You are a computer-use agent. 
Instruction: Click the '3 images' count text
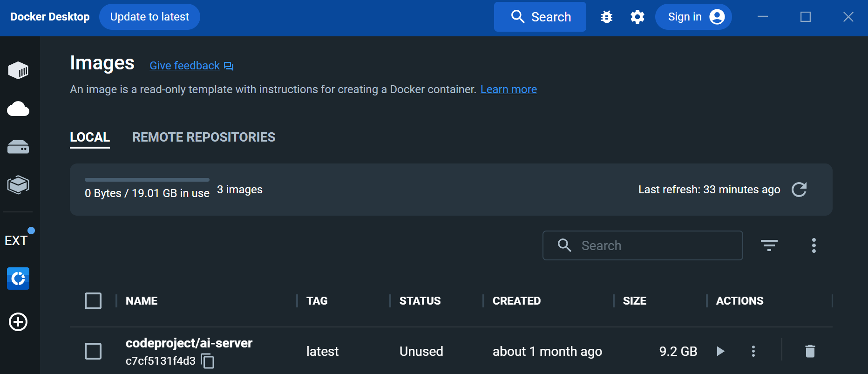[240, 190]
